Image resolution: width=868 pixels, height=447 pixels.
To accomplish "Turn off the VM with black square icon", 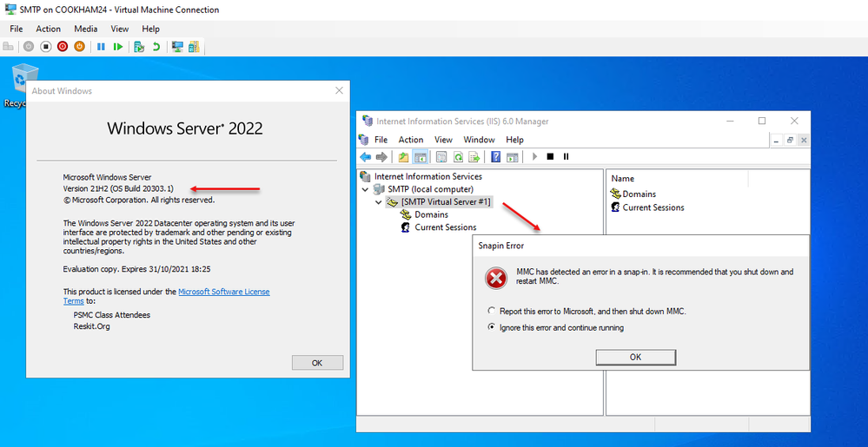I will tap(46, 47).
